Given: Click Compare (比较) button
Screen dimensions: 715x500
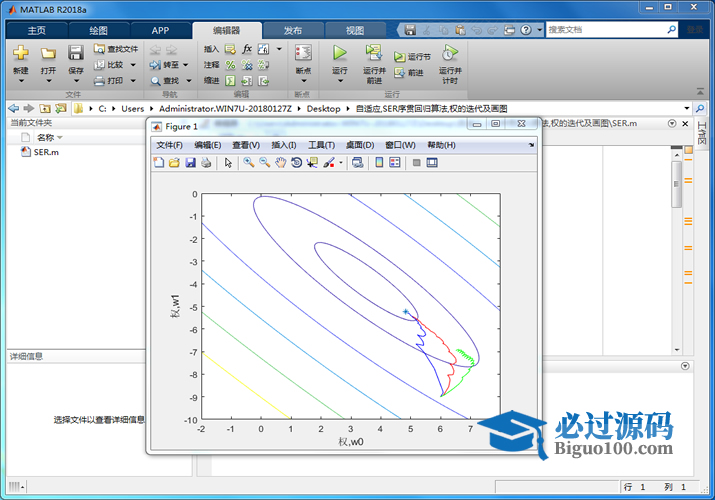Looking at the screenshot, I should 109,65.
